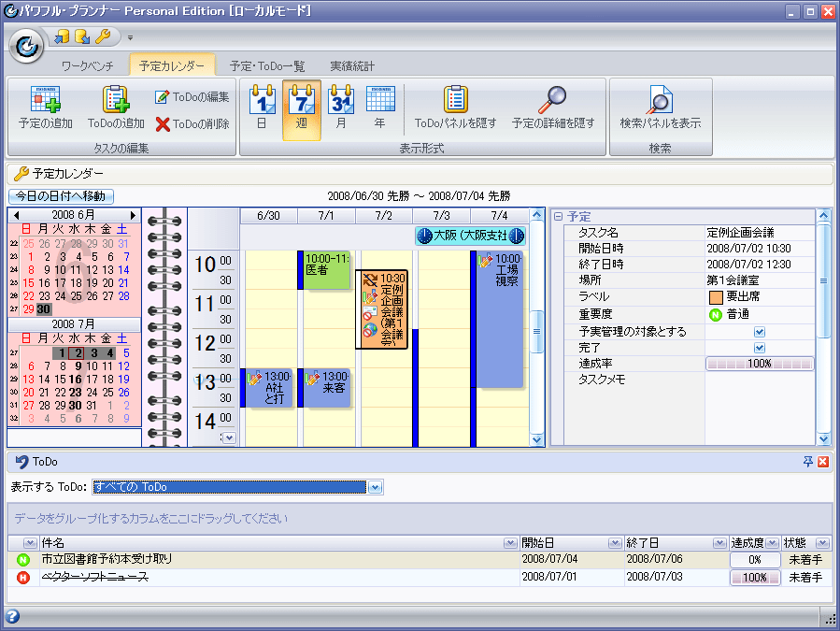Open the 表示する ToDo dropdown
Screen dimensions: 840x631
[375, 487]
